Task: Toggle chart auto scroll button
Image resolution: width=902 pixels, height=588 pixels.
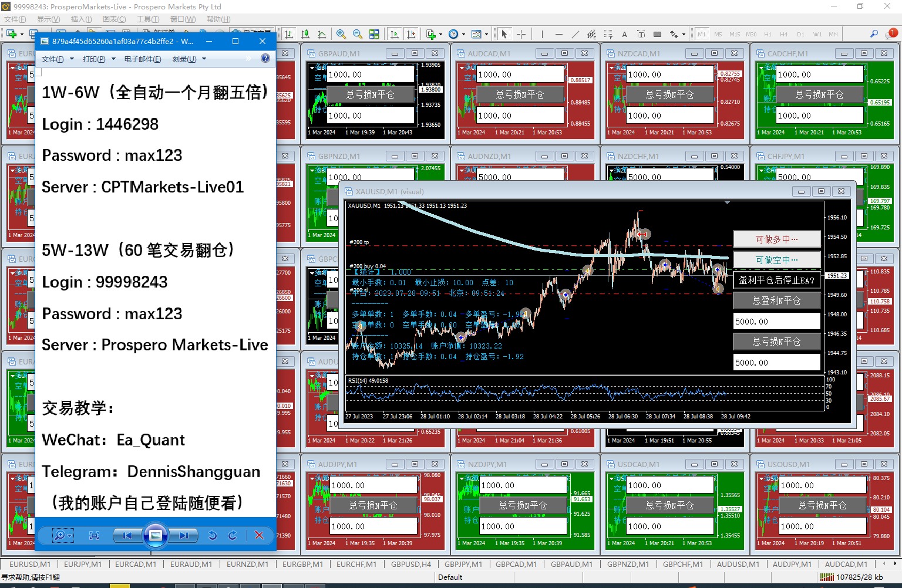Action: tap(395, 34)
